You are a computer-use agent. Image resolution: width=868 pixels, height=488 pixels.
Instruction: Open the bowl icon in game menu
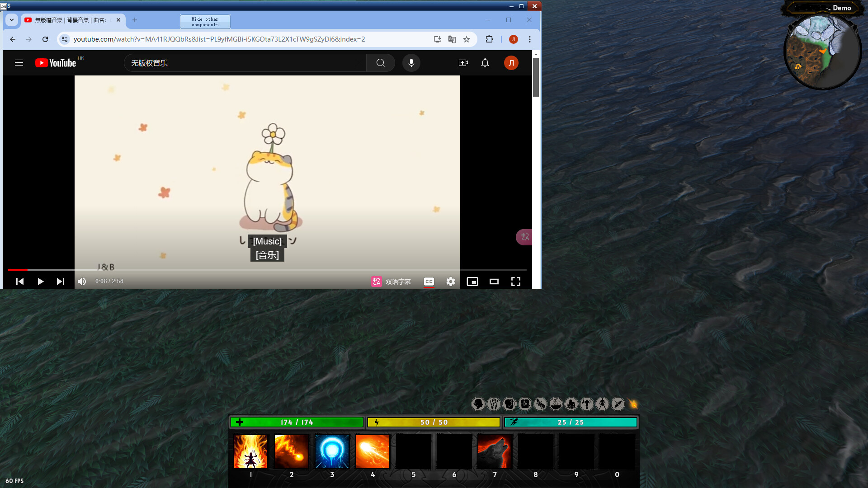click(556, 404)
